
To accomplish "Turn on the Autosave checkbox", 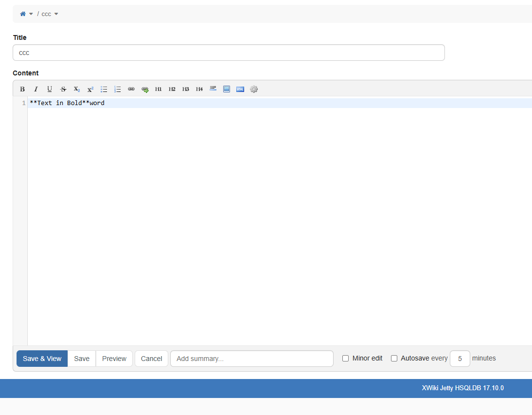I will pyautogui.click(x=394, y=358).
